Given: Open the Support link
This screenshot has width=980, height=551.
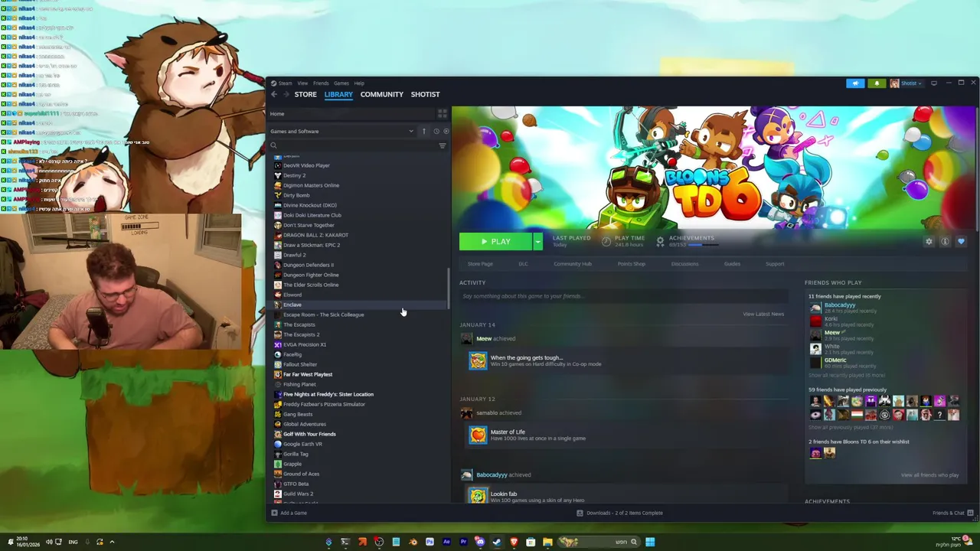Looking at the screenshot, I should coord(775,264).
